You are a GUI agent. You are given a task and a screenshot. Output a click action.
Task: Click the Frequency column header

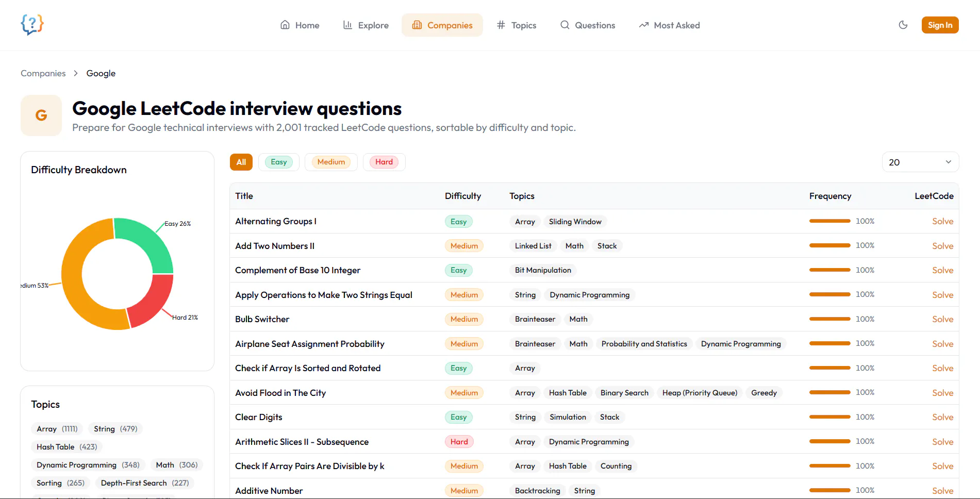[x=830, y=196]
